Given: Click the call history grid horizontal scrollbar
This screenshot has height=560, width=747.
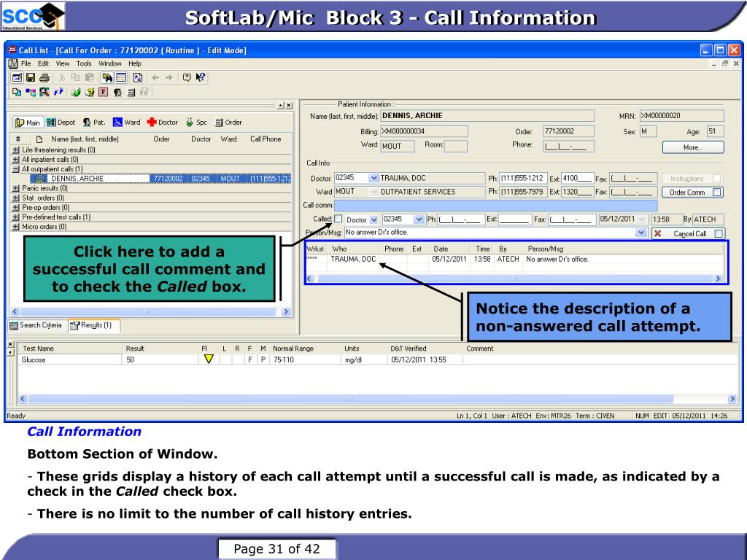Looking at the screenshot, I should [514, 279].
